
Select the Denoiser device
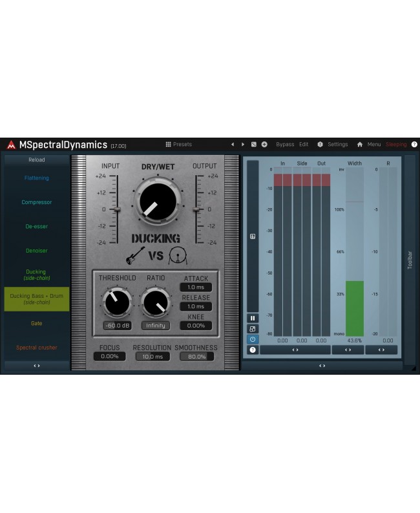click(37, 251)
